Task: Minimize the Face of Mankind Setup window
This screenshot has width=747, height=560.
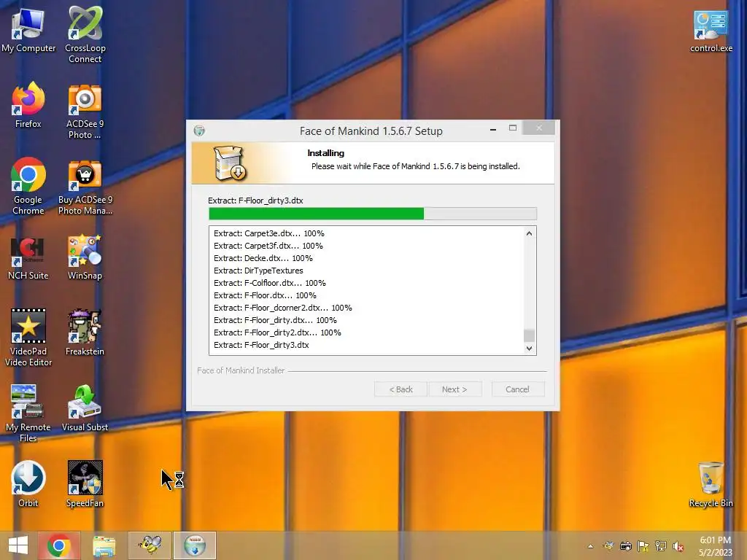Action: click(x=493, y=129)
